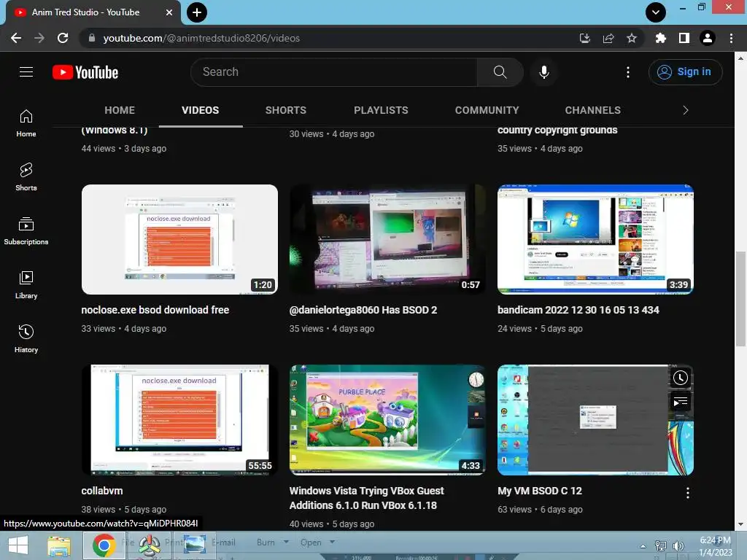Click title 'bandicam 2022 12 30 16 05 13 434'
The height and width of the screenshot is (560, 747).
click(578, 310)
